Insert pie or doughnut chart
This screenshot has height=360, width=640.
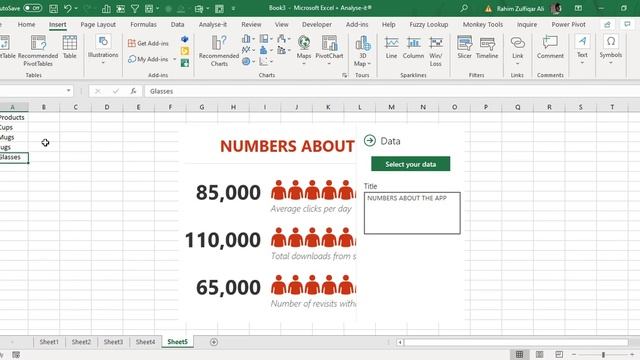pos(248,62)
